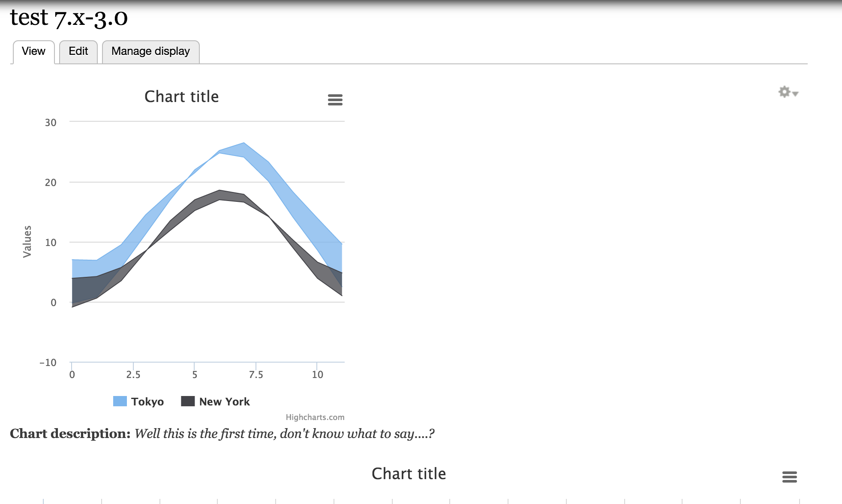Click the x-axis tick label 7.5
This screenshot has width=842, height=504.
[256, 375]
